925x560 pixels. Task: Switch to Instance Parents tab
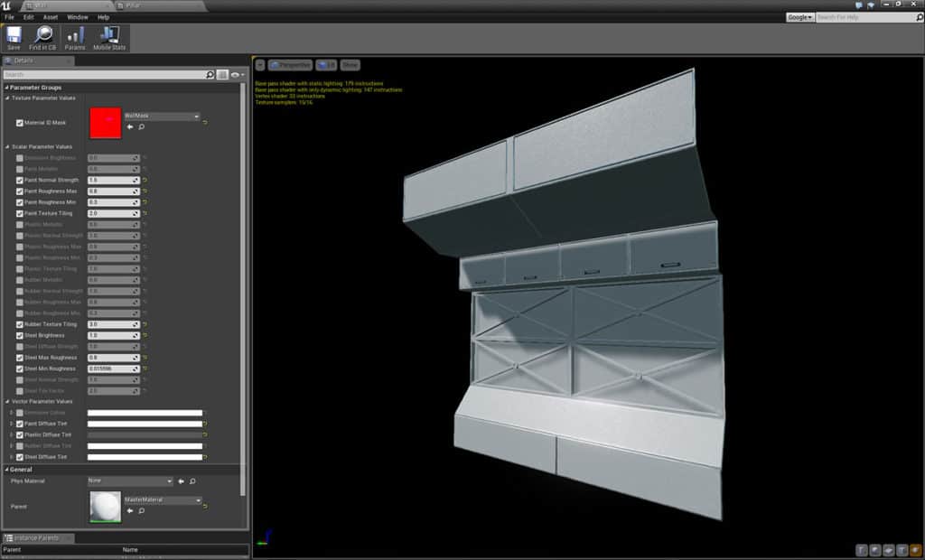[38, 538]
